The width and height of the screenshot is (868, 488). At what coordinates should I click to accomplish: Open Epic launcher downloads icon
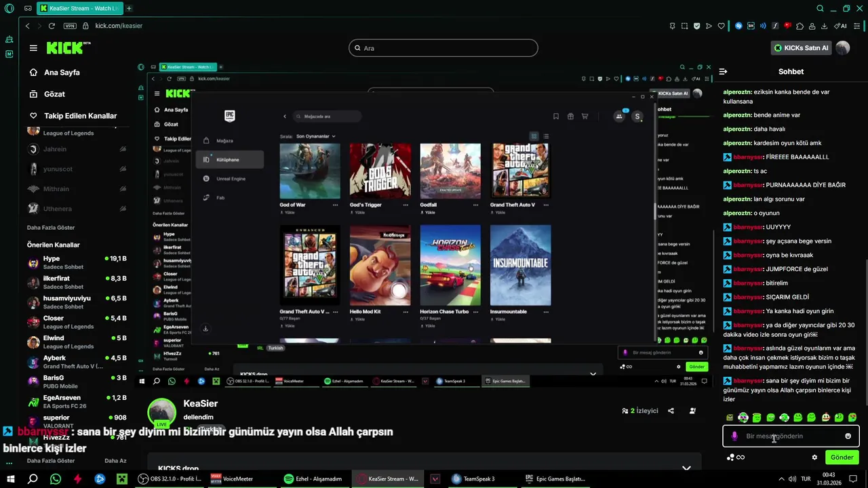click(x=205, y=329)
